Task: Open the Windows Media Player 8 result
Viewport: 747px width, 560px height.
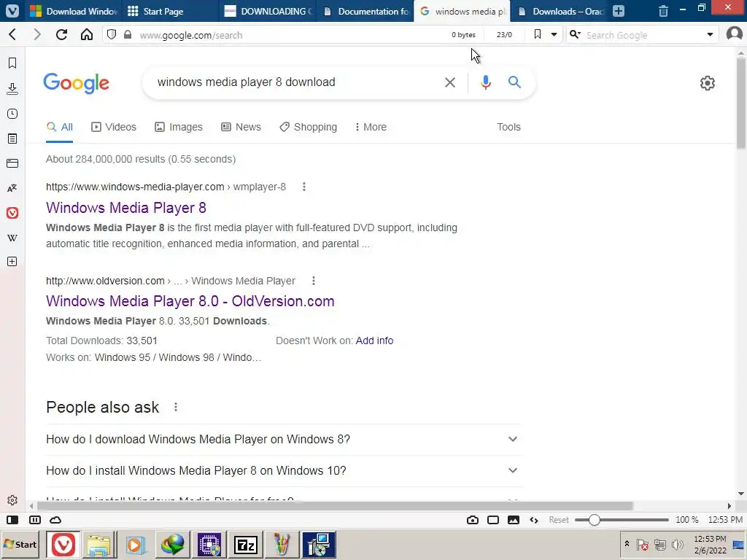Action: (126, 208)
